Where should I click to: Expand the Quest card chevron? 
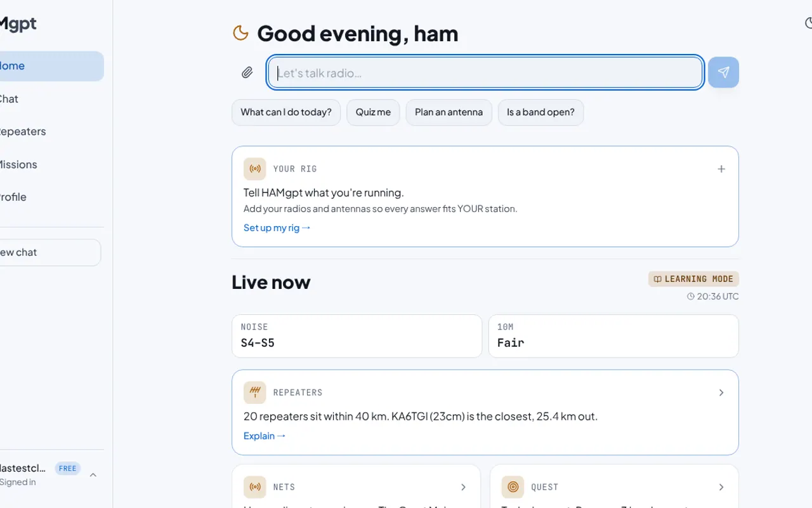(x=721, y=487)
